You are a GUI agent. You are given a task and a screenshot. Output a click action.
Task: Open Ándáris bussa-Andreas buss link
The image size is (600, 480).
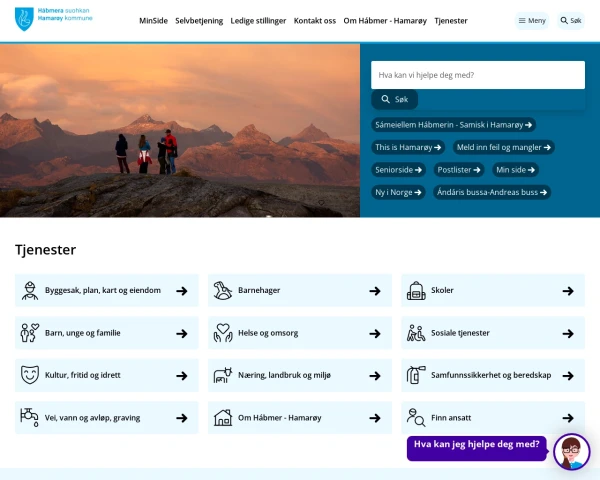point(492,193)
